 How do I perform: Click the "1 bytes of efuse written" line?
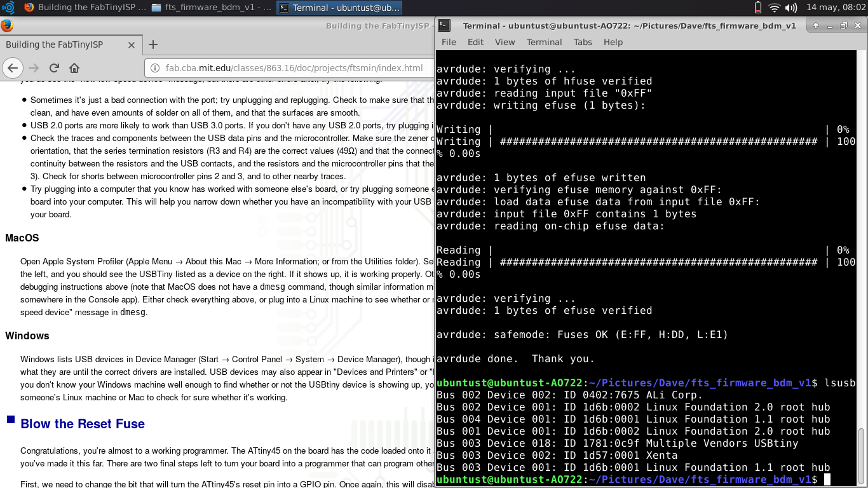click(541, 177)
